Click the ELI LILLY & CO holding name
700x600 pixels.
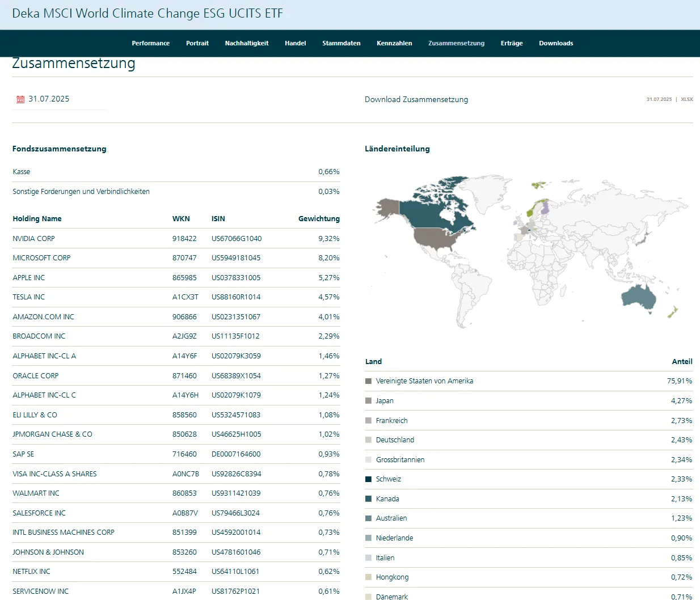coord(35,415)
